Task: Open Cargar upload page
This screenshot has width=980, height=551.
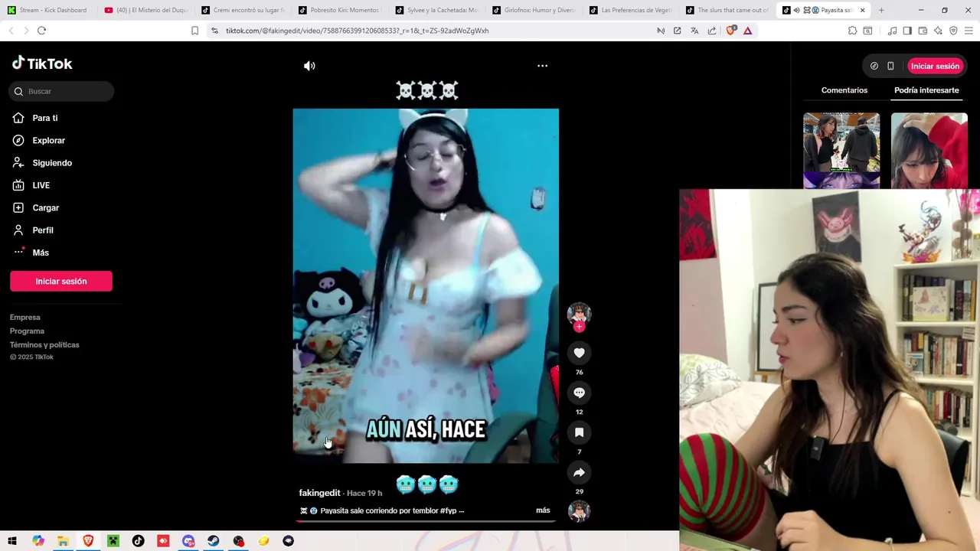Action: [36, 207]
